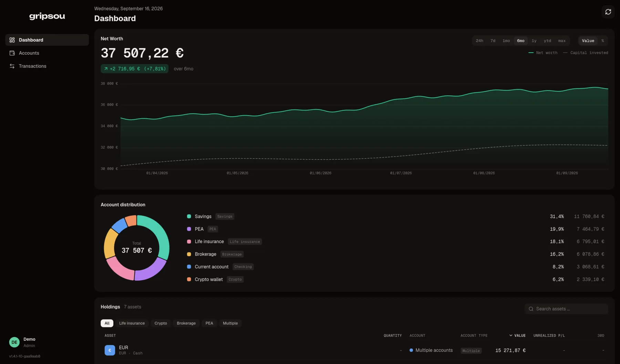Switch chart to percent mode
This screenshot has width=620, height=364.
click(x=602, y=41)
